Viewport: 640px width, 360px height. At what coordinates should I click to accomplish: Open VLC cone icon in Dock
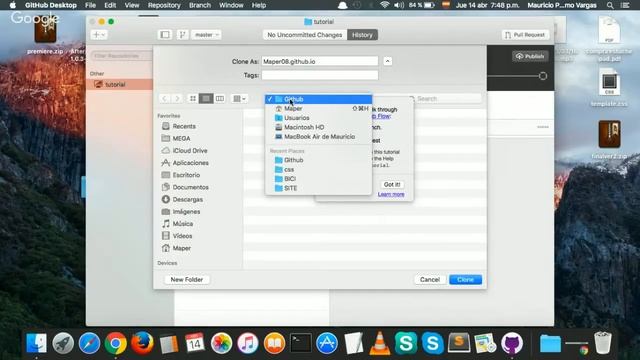(380, 343)
